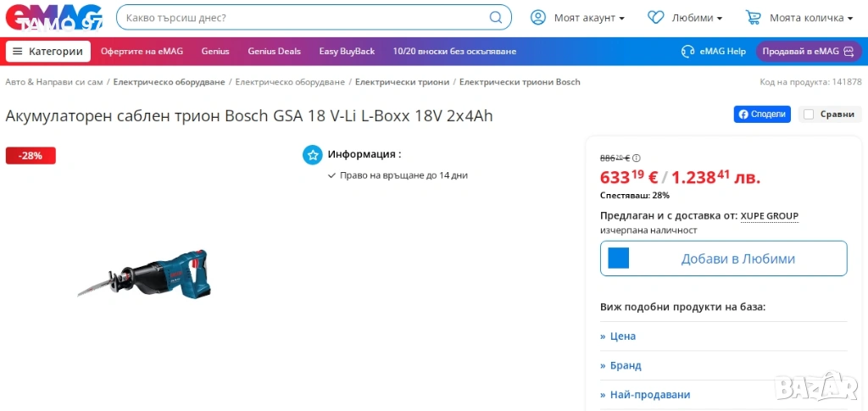Viewport: 868px width, 411px height.
Task: Open the XUPE GROUP seller link
Action: point(769,216)
